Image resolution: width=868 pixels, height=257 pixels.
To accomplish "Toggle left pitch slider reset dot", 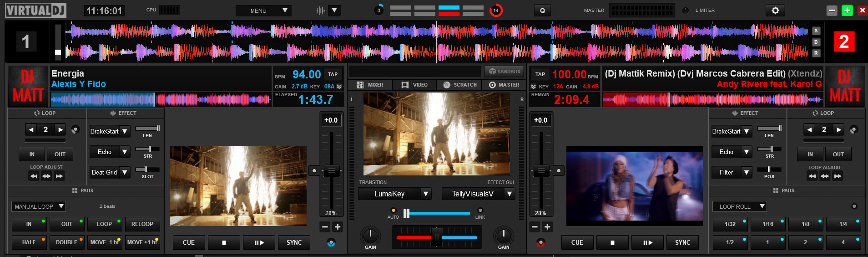I will 314,171.
